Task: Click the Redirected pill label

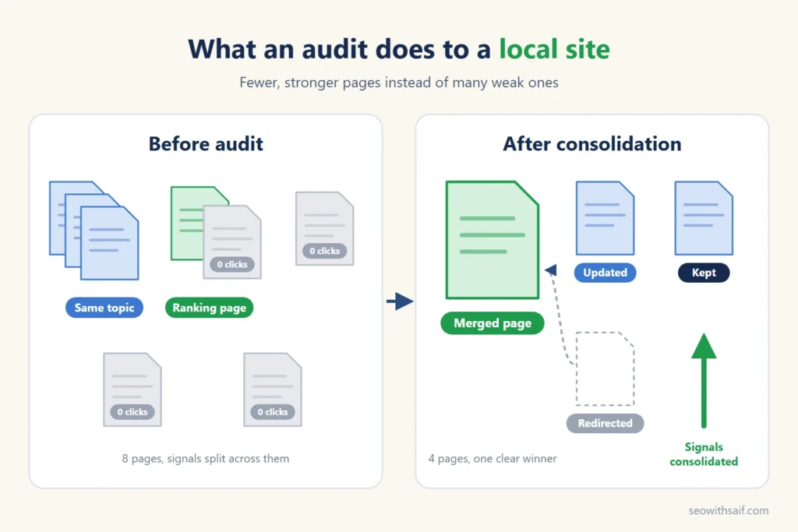Action: tap(605, 423)
